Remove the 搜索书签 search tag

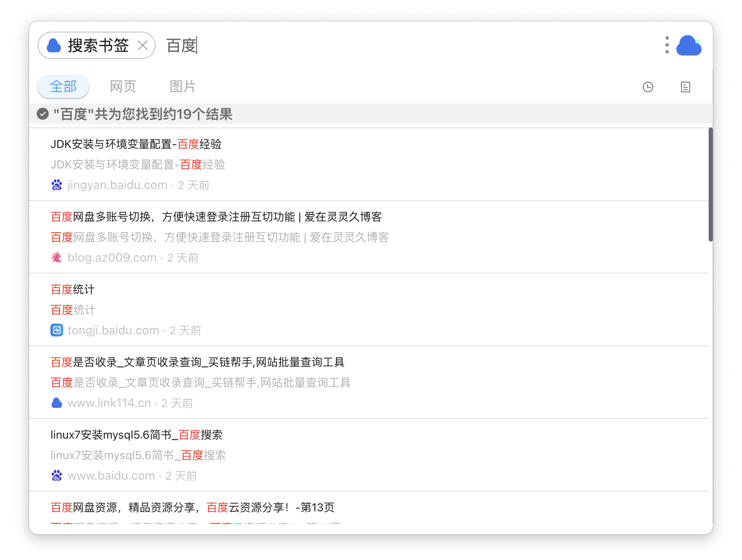pyautogui.click(x=143, y=45)
